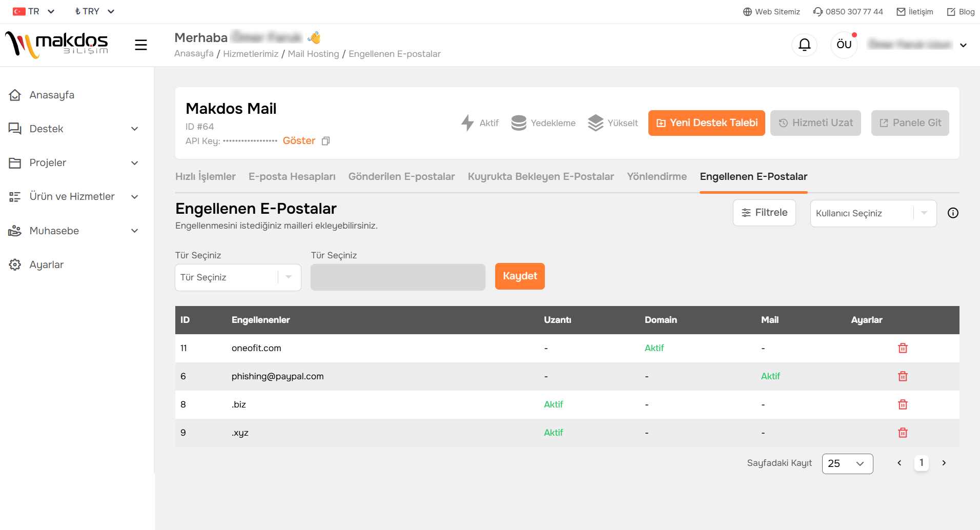Image resolution: width=980 pixels, height=530 pixels.
Task: Open the İletişim link
Action: 915,12
